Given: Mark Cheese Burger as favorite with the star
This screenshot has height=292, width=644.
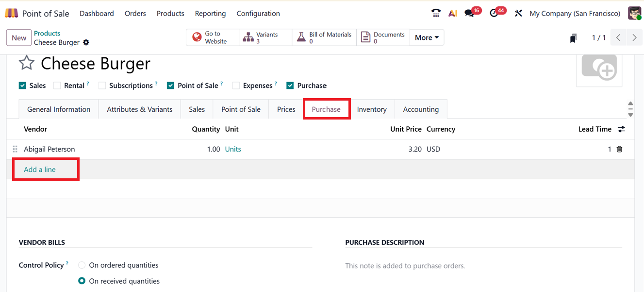Looking at the screenshot, I should pyautogui.click(x=26, y=63).
